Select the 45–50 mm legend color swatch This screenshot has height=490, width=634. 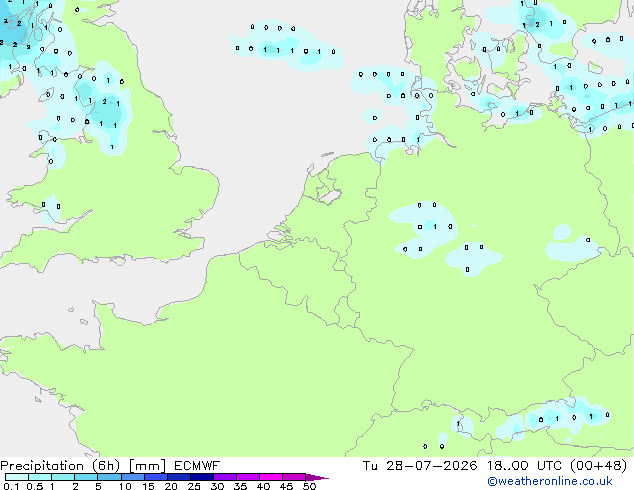click(x=294, y=477)
